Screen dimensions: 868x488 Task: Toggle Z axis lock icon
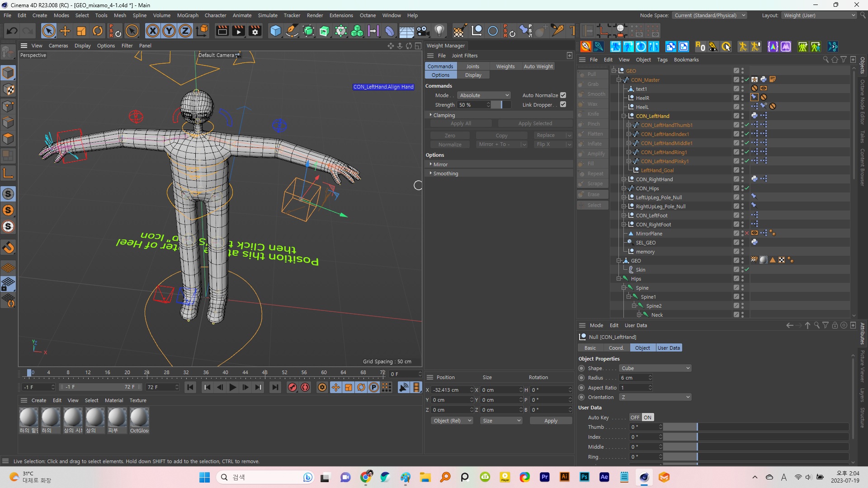coord(185,31)
